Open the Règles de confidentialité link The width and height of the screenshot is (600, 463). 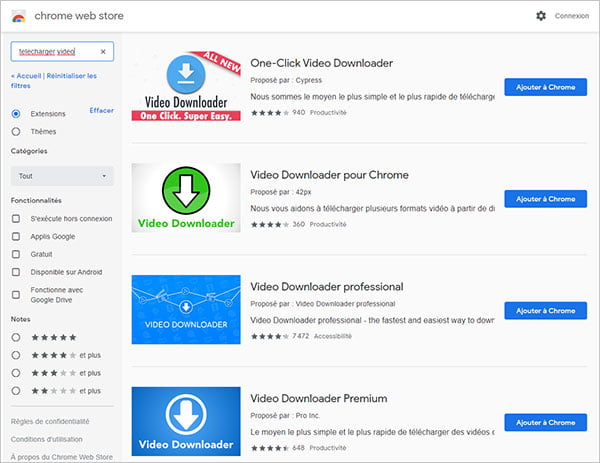(49, 421)
